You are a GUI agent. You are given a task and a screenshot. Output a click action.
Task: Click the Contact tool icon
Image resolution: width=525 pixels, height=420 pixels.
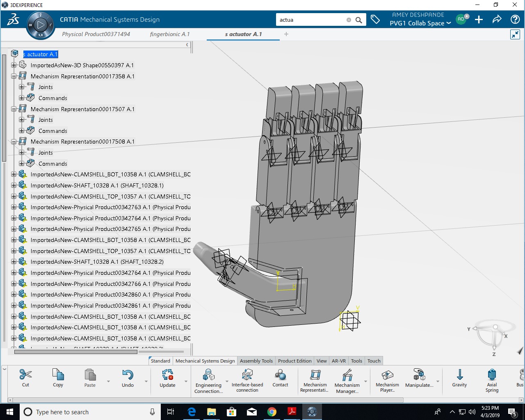(280, 374)
